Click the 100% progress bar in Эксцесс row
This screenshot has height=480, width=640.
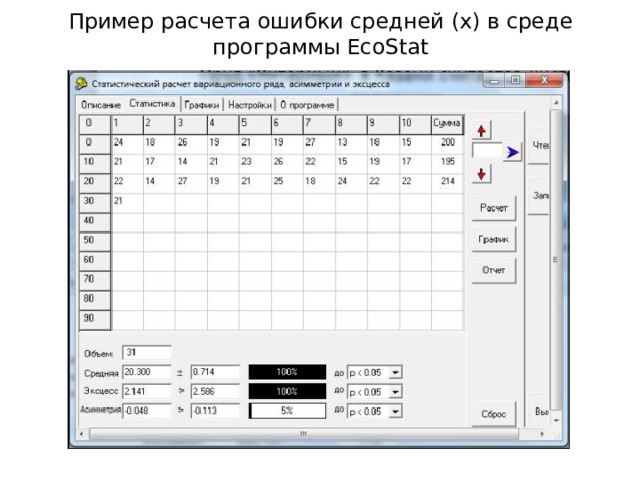tap(287, 392)
